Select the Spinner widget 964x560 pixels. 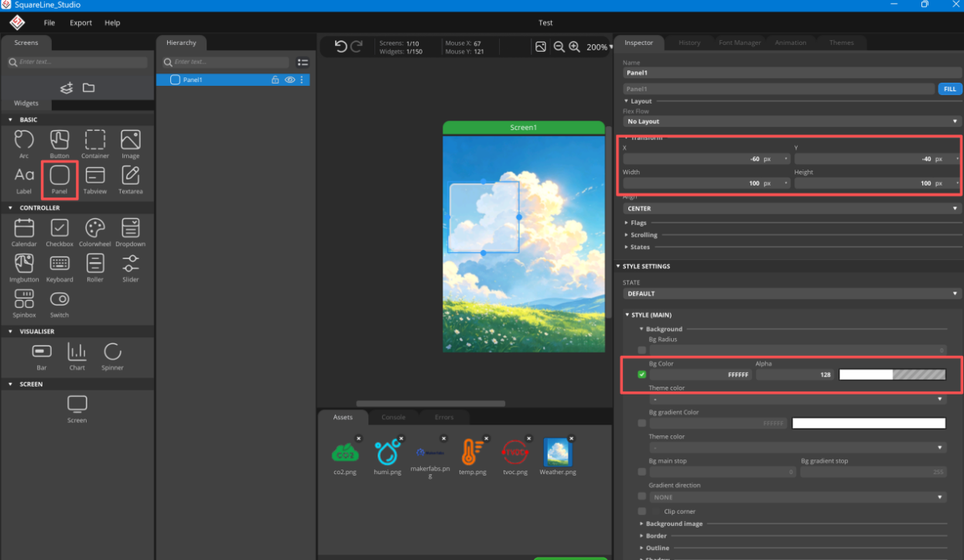click(x=113, y=356)
